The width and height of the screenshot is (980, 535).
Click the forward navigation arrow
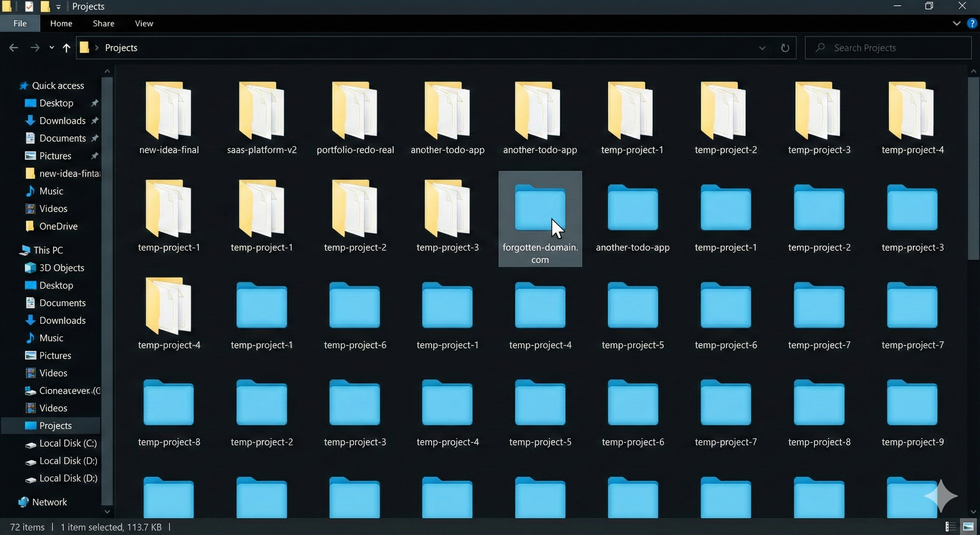pyautogui.click(x=34, y=47)
